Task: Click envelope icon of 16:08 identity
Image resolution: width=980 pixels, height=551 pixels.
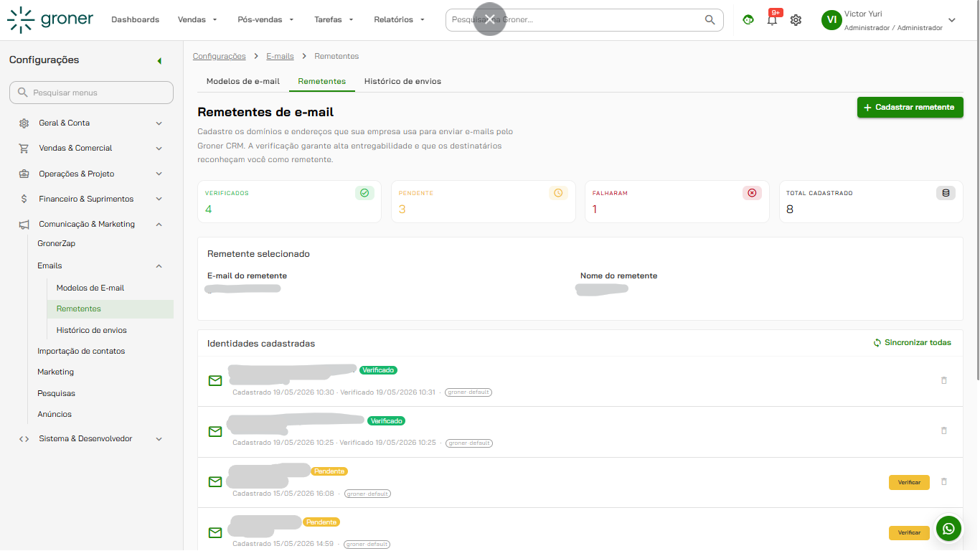Action: [x=215, y=481]
